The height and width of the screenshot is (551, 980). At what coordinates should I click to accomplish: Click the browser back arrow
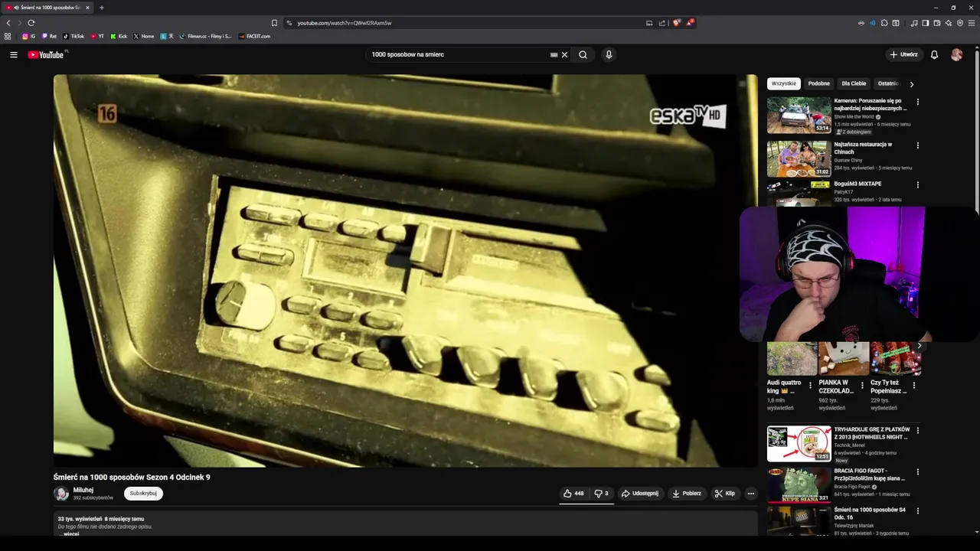8,23
